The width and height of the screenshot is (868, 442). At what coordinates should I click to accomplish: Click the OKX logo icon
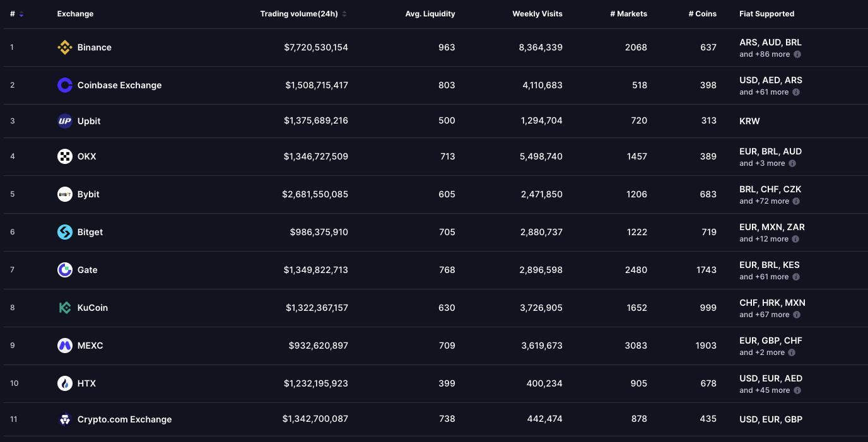(x=65, y=156)
